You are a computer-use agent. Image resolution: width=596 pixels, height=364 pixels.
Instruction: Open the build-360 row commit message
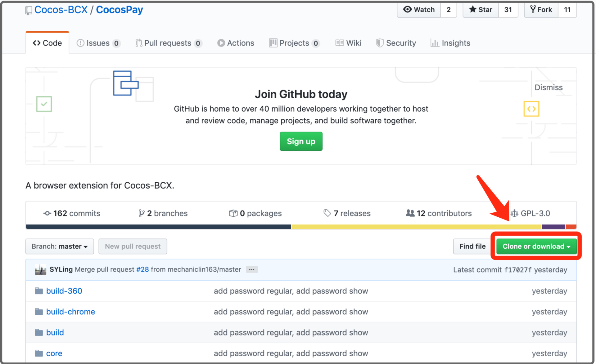291,291
